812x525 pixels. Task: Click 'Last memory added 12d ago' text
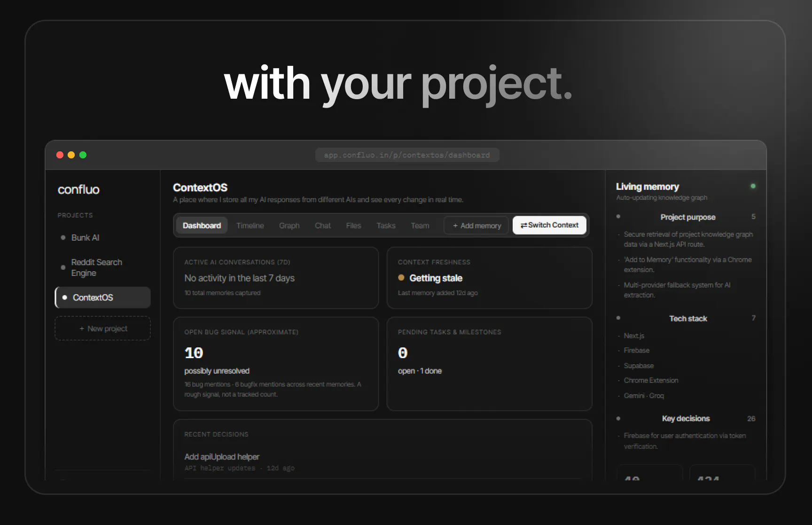(x=437, y=293)
